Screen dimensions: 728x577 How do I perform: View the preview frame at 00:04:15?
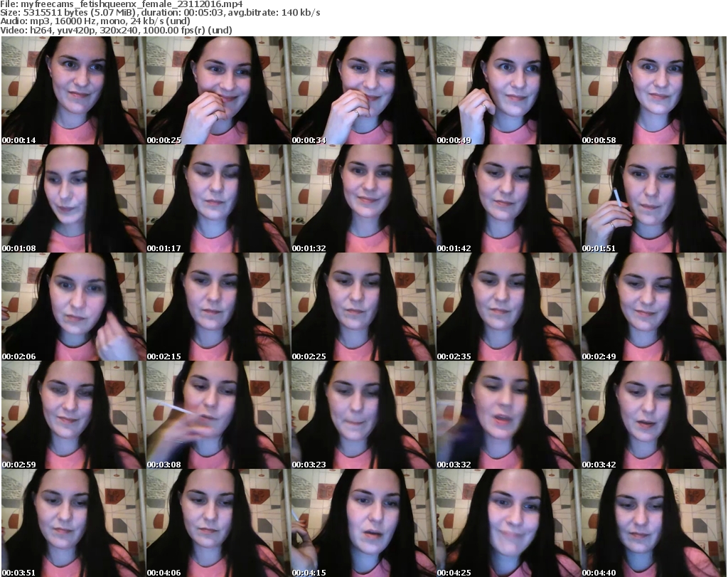[x=363, y=523]
